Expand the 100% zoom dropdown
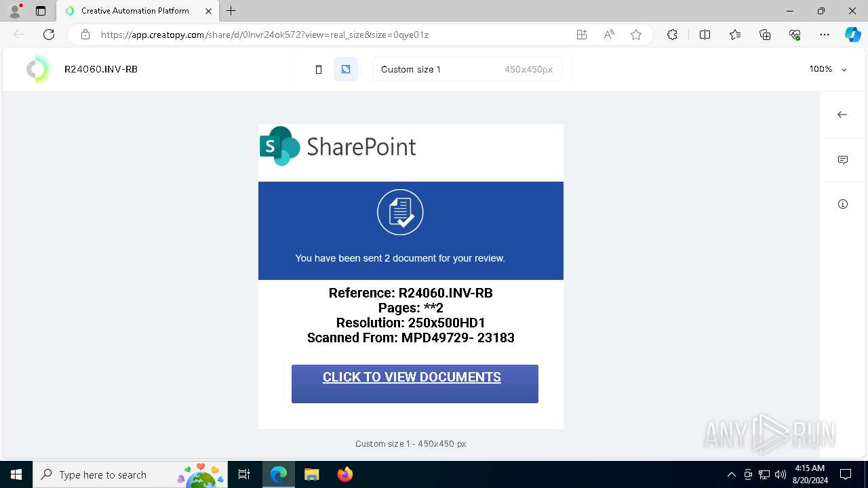This screenshot has height=488, width=868. [x=828, y=69]
